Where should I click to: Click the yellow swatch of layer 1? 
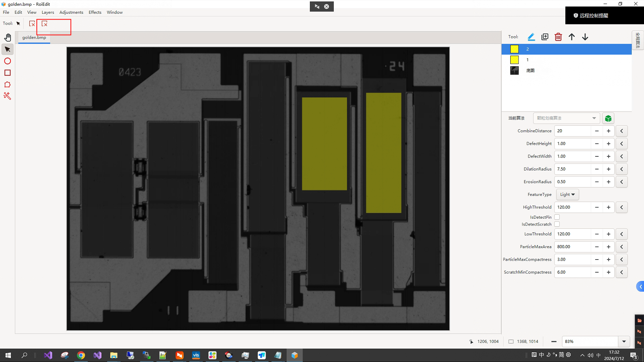coord(514,60)
